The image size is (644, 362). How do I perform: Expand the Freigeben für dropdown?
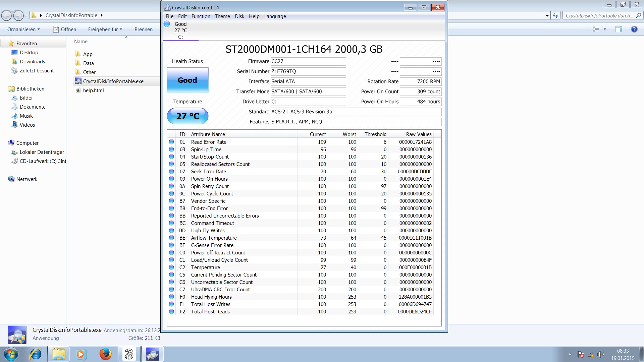coord(105,29)
